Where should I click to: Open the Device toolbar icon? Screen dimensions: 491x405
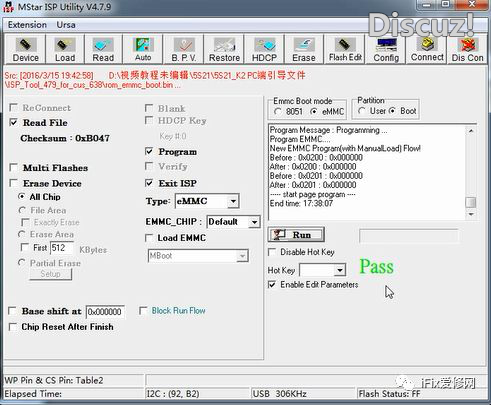pos(25,49)
